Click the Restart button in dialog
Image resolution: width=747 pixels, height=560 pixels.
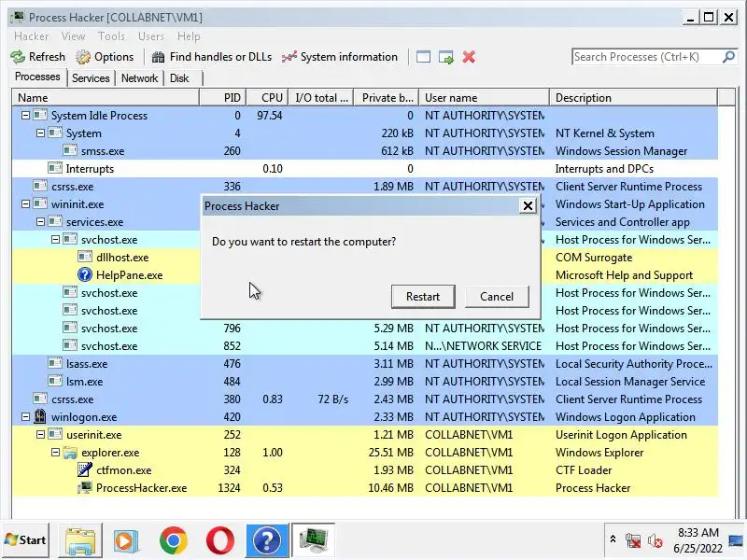[x=423, y=297]
